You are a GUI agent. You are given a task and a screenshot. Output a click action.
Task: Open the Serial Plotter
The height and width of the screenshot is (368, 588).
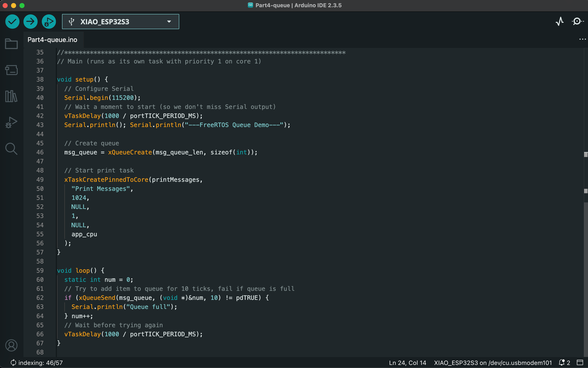pyautogui.click(x=560, y=21)
